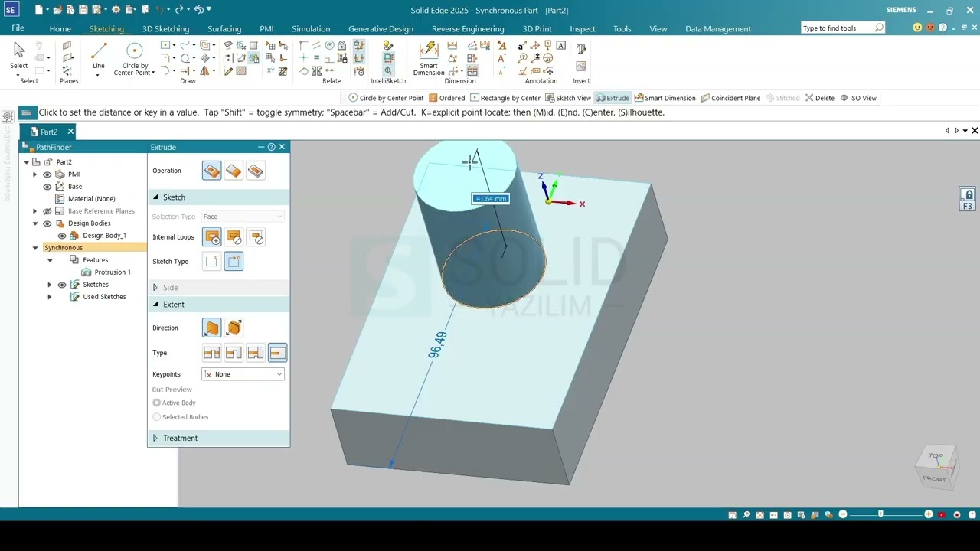
Task: Pick the first Sketch Type icon
Action: tap(212, 262)
